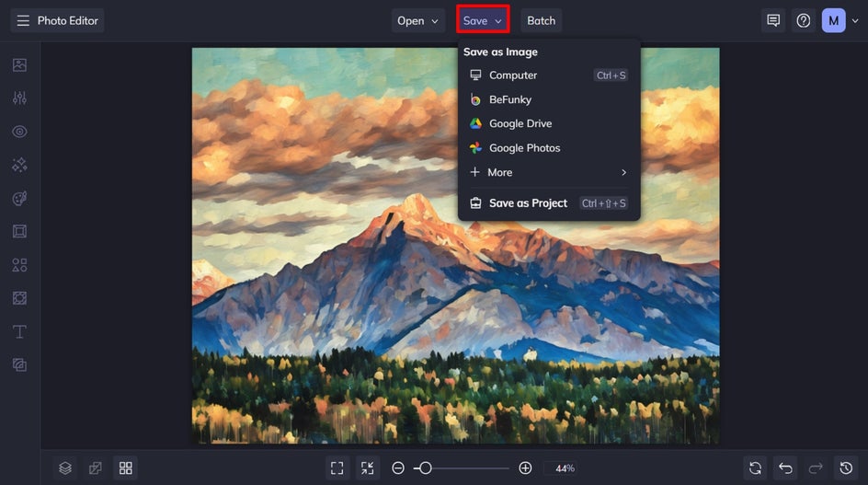
Task: Open the Touch Up eye icon
Action: coord(19,132)
